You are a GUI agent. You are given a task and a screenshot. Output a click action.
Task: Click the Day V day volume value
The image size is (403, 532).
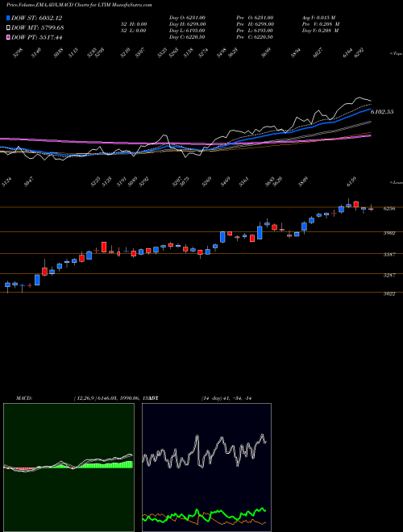[x=320, y=31]
